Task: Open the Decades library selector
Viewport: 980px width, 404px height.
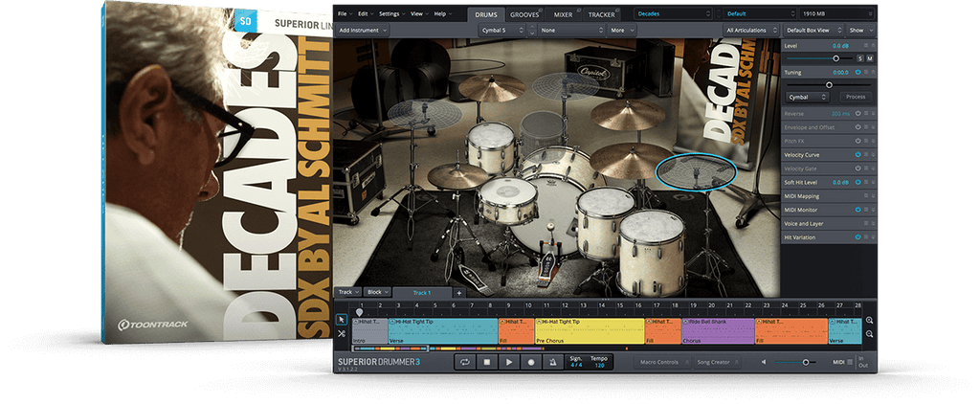Action: [673, 13]
